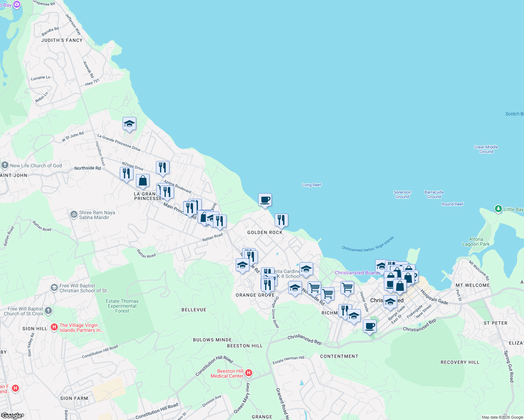
Task: Open the school marker at Richmond
Action: point(354,316)
